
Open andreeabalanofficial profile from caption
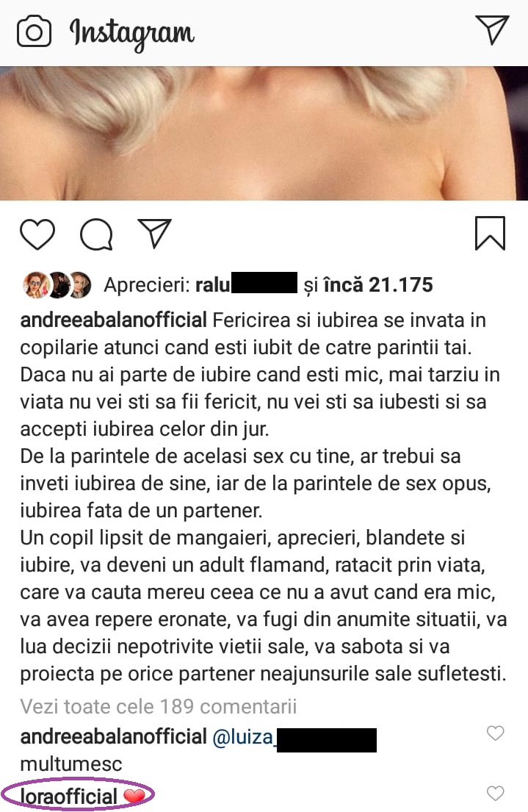[113, 320]
